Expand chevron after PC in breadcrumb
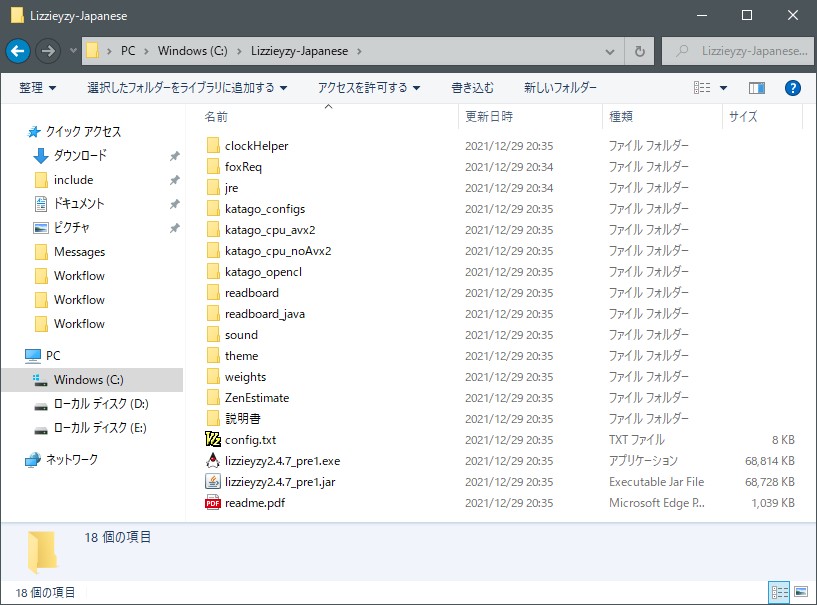Screen dimensions: 817x605 (146, 51)
